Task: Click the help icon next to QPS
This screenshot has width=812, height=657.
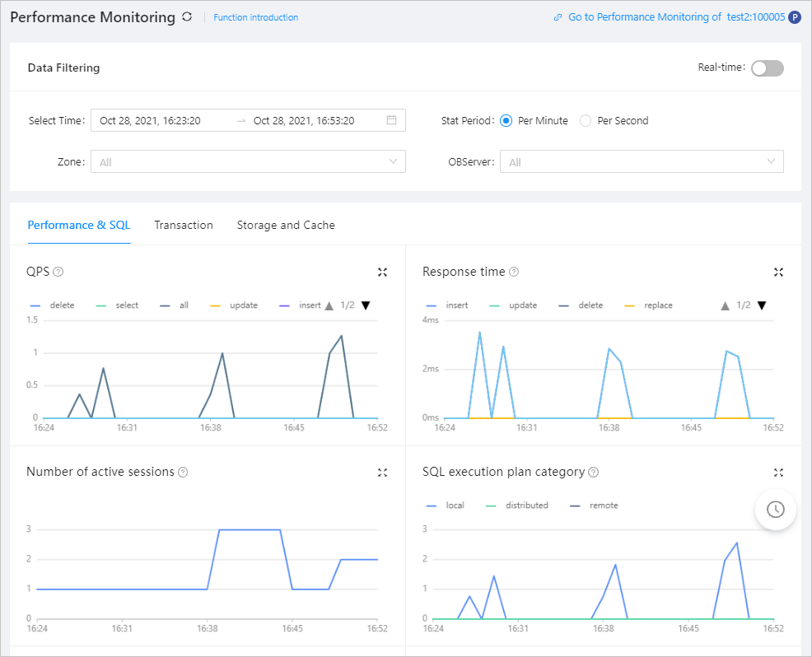Action: [58, 272]
